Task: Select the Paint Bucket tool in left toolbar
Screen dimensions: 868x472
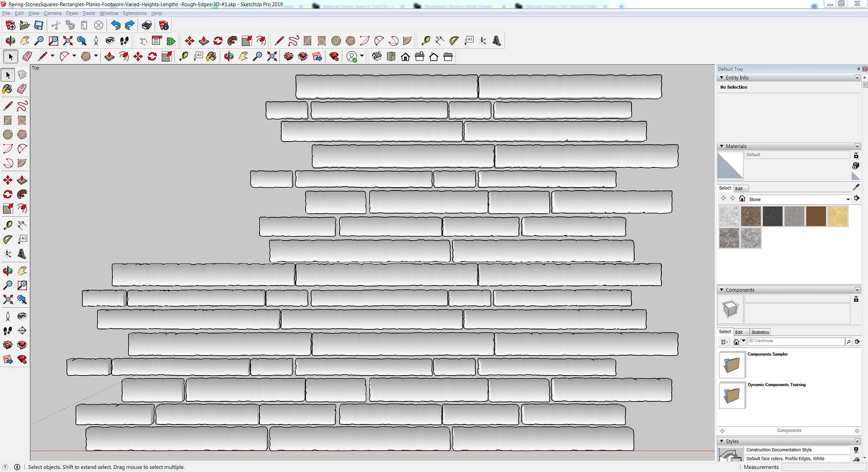Action: [x=8, y=89]
